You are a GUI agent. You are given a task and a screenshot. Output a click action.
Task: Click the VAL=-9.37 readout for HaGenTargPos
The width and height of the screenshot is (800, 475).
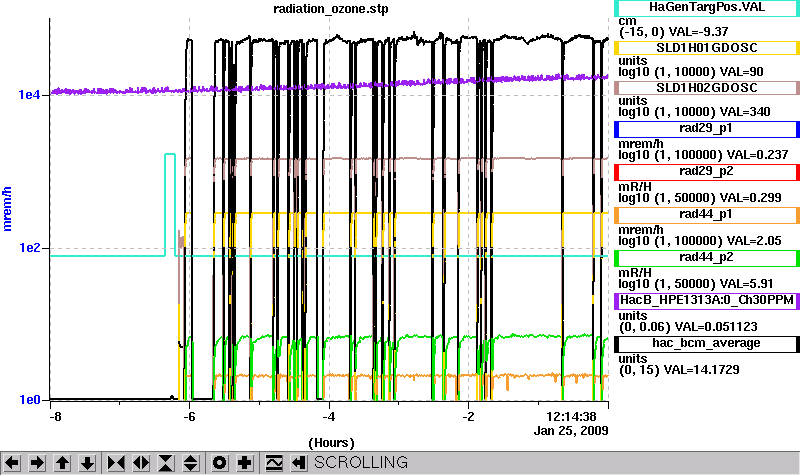click(698, 32)
